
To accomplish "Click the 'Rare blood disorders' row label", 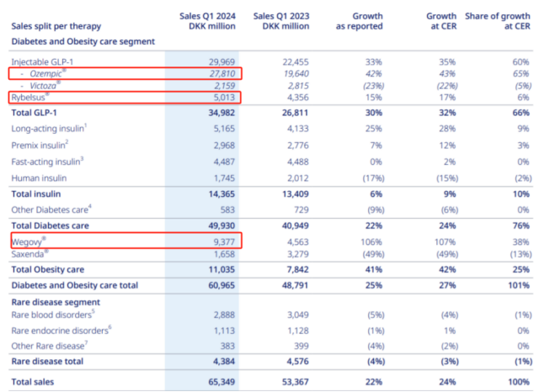I will (x=53, y=315).
